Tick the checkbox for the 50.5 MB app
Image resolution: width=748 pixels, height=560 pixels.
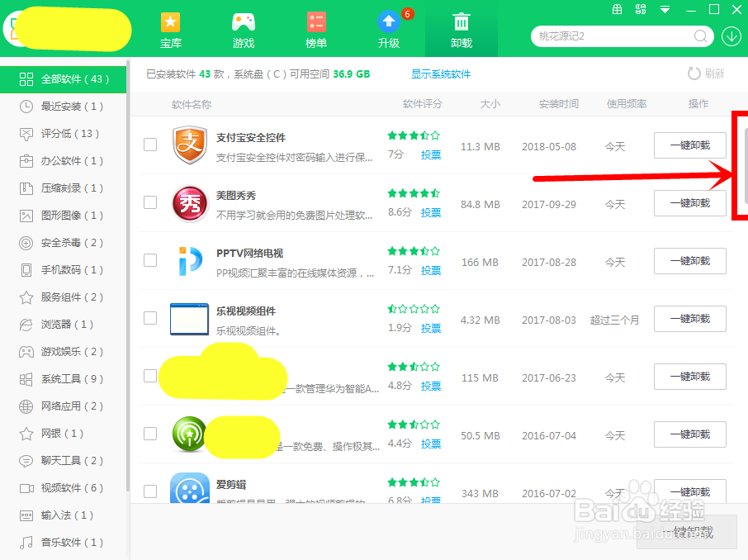150,434
